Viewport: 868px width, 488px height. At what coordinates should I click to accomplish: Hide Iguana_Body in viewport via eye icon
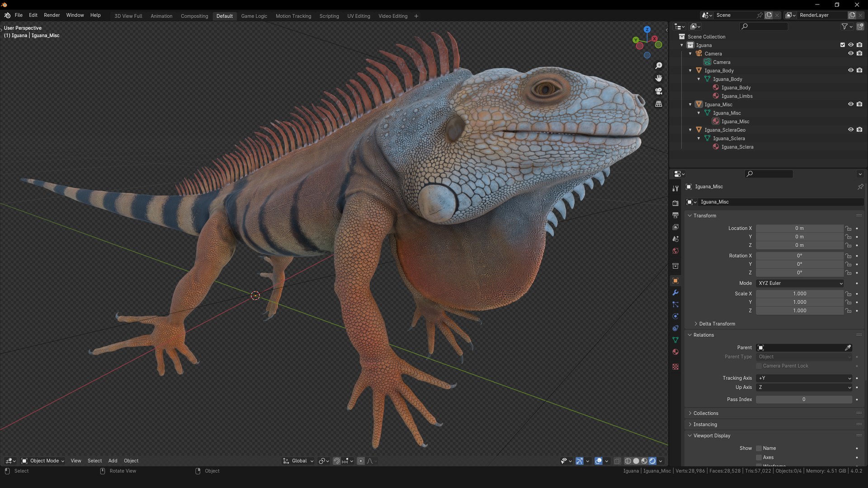850,70
